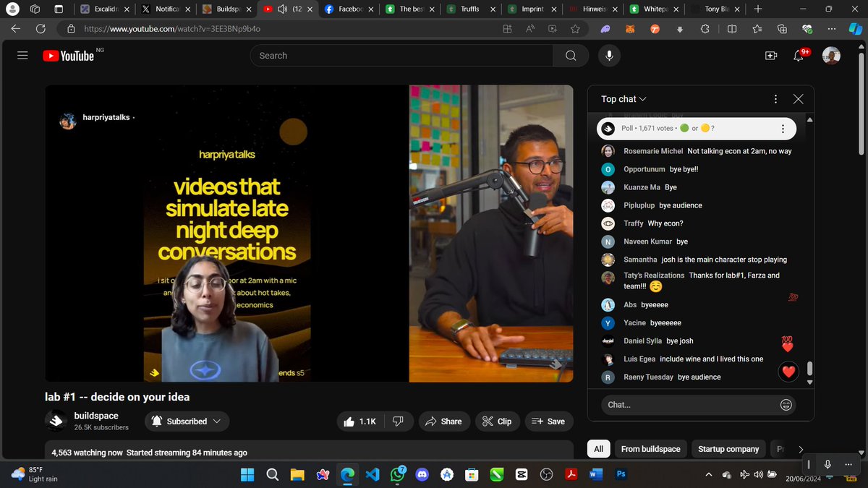Viewport: 868px width, 488px height.
Task: Dislike the video with thumbs down
Action: click(398, 421)
